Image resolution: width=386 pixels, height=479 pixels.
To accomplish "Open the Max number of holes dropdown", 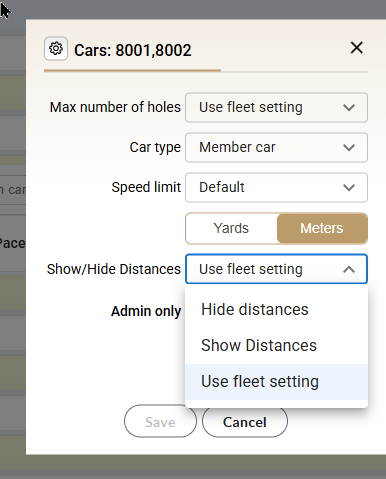I will click(x=276, y=107).
